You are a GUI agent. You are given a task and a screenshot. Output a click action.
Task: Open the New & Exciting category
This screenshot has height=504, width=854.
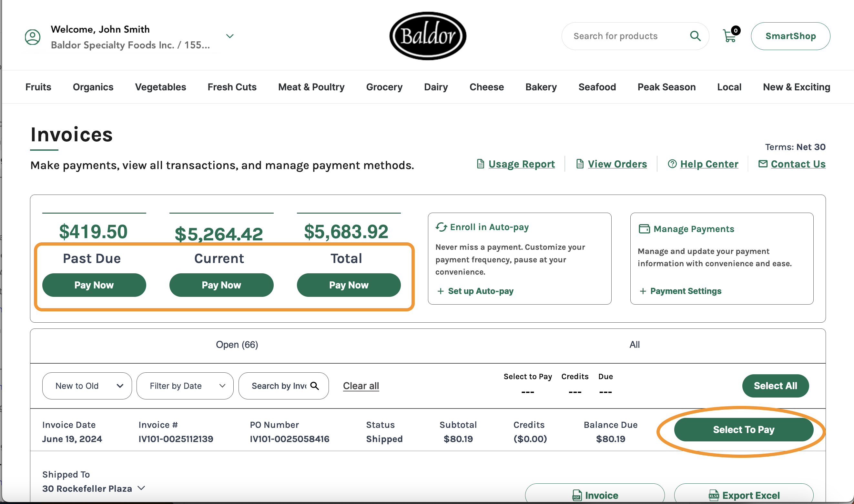coord(797,87)
